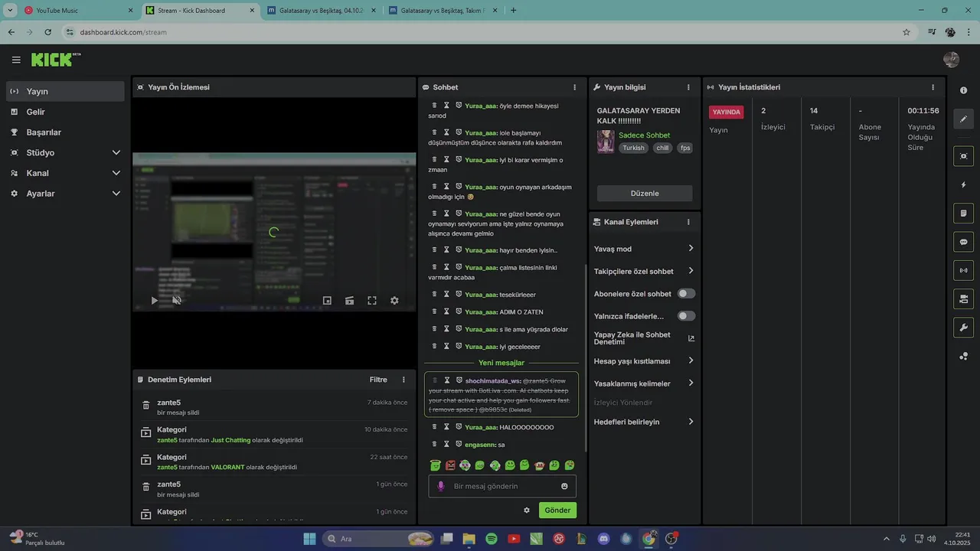The image size is (980, 551).
Task: Open Yayın İstatistikleri three-dot menu
Action: [933, 87]
